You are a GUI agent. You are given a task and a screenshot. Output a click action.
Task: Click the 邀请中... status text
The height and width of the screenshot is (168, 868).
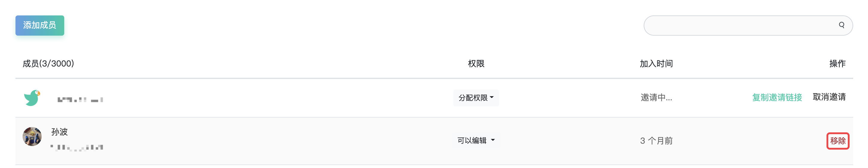[656, 97]
